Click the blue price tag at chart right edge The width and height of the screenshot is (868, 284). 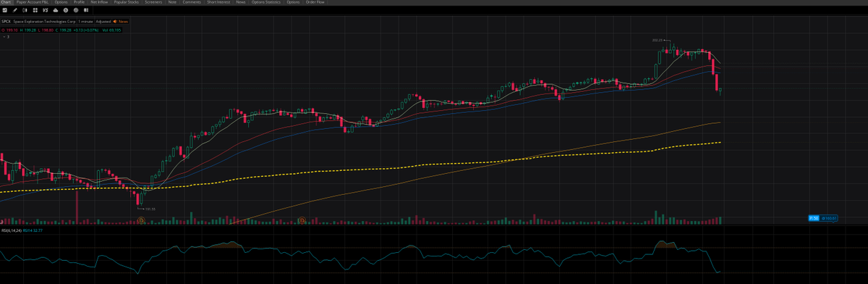point(823,218)
